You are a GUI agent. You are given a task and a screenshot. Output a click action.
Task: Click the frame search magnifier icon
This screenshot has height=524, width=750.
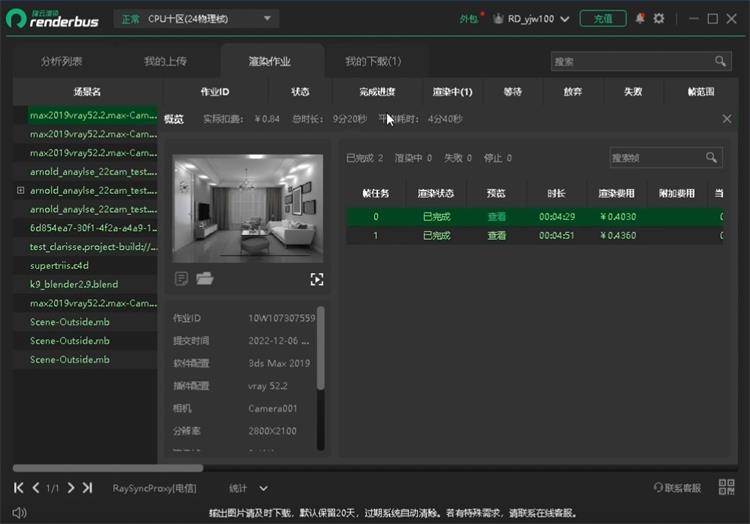[711, 158]
